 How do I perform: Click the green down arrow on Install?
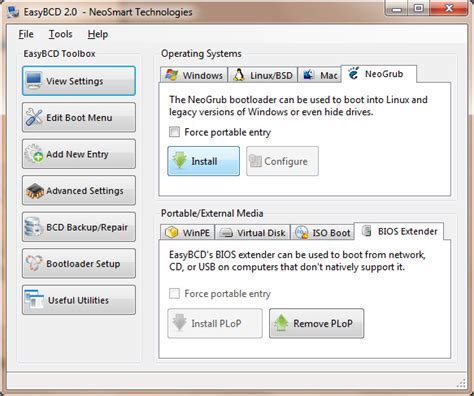click(x=180, y=160)
